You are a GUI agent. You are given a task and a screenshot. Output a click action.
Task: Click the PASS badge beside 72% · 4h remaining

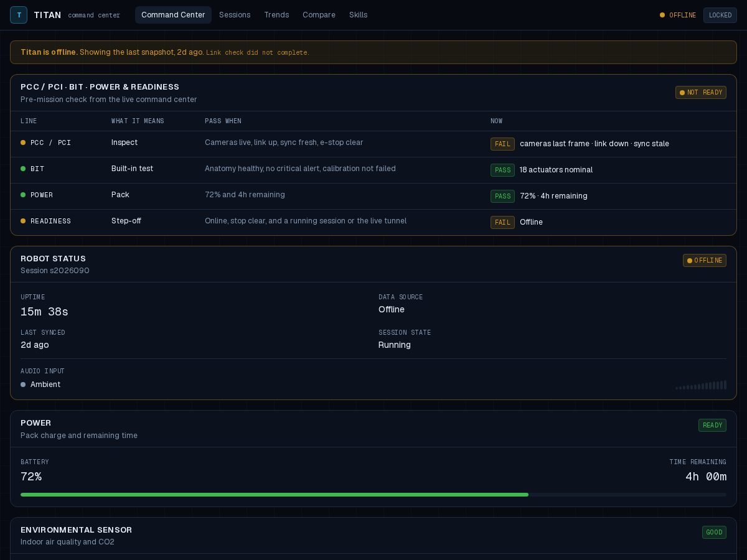pos(502,196)
